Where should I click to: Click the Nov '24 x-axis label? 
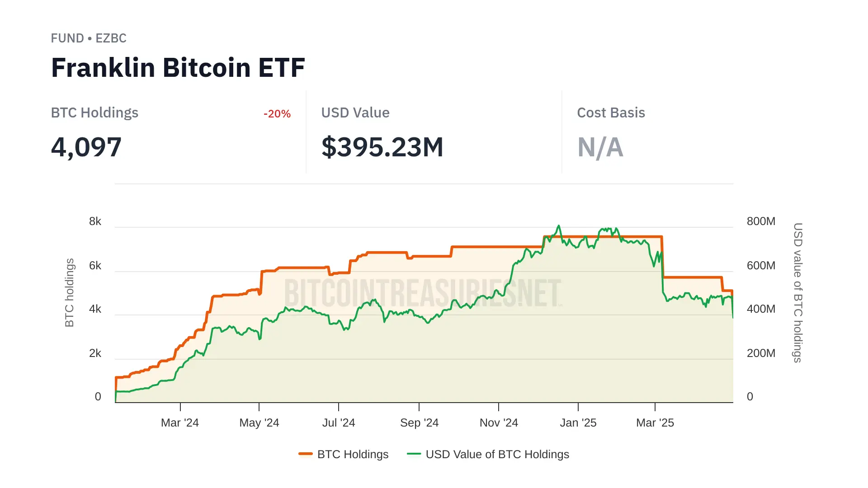(499, 423)
